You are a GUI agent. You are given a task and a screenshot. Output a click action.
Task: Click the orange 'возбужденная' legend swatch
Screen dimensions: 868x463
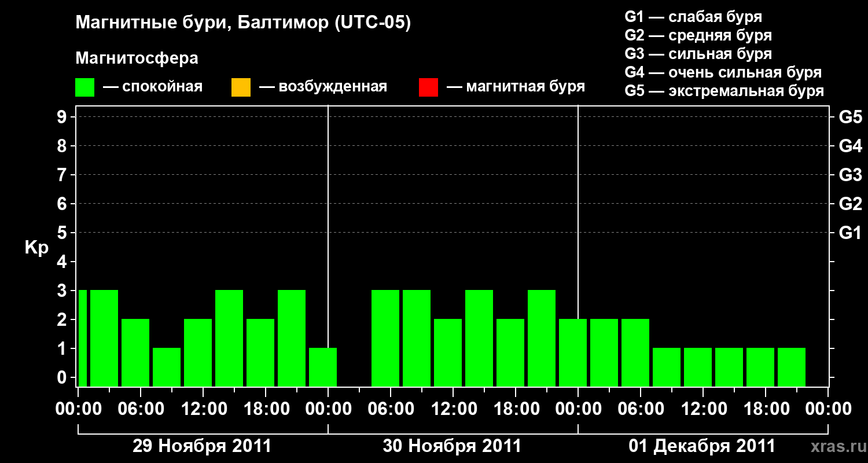coord(241,87)
